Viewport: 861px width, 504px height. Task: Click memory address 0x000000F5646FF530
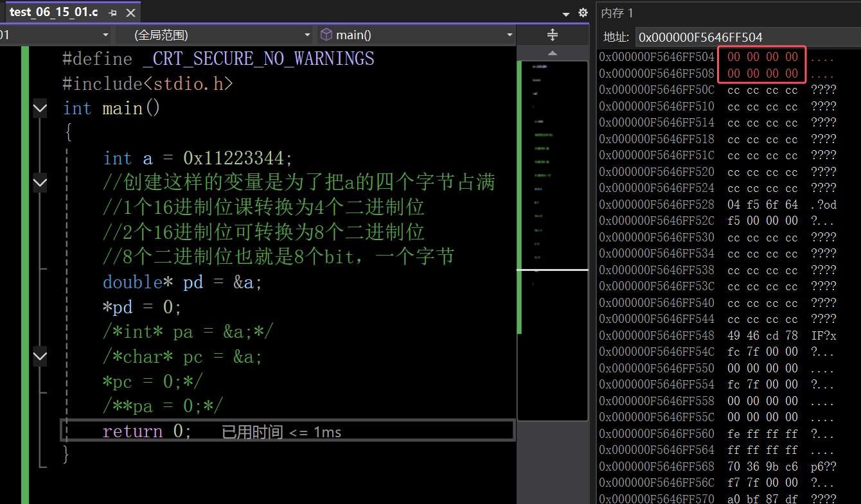point(657,237)
